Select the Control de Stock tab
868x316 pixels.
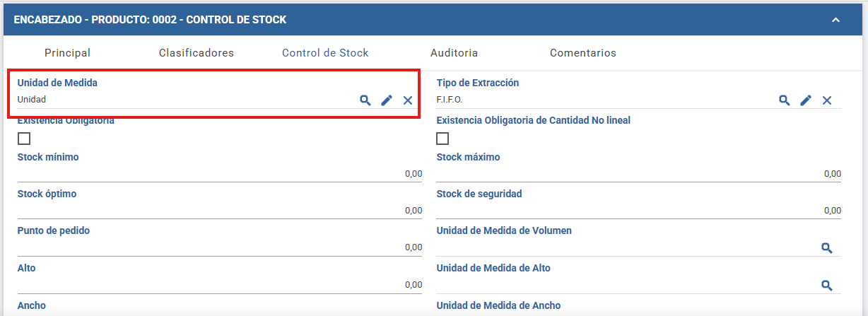[x=325, y=53]
